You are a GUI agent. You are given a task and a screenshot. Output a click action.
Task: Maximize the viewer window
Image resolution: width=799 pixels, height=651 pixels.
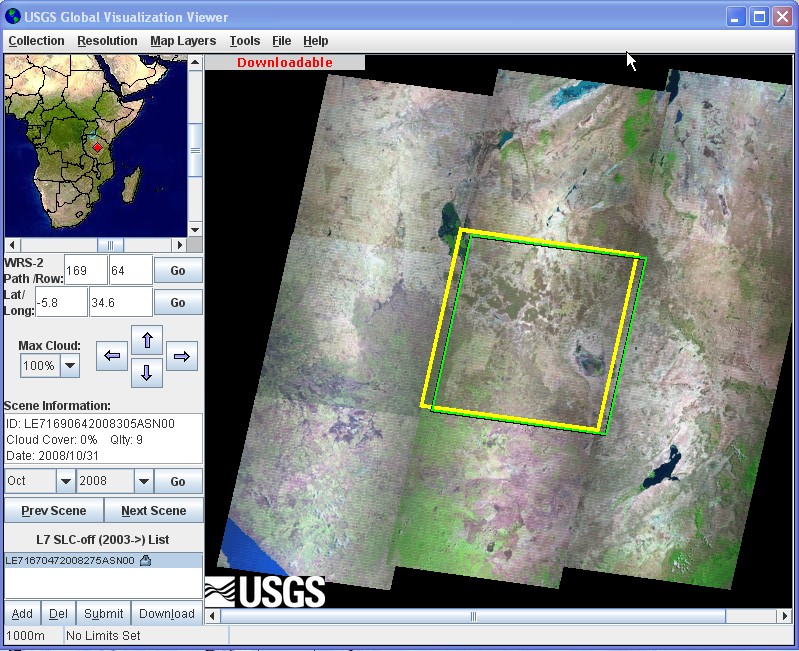point(759,17)
